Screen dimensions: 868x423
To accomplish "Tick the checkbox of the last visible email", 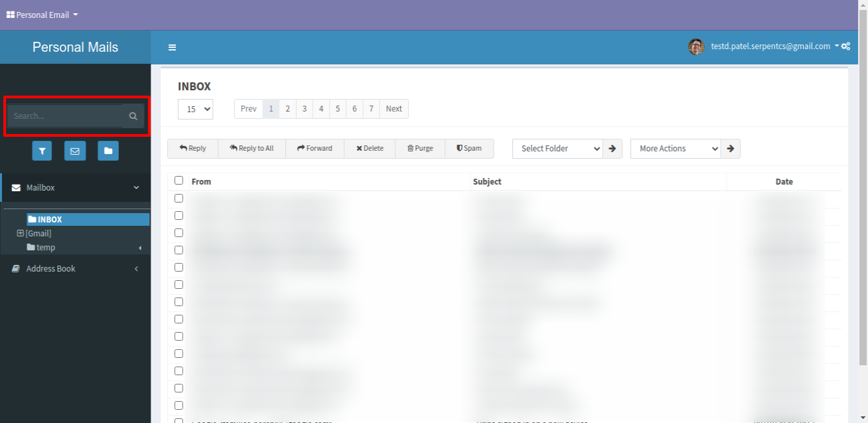I will click(x=179, y=405).
